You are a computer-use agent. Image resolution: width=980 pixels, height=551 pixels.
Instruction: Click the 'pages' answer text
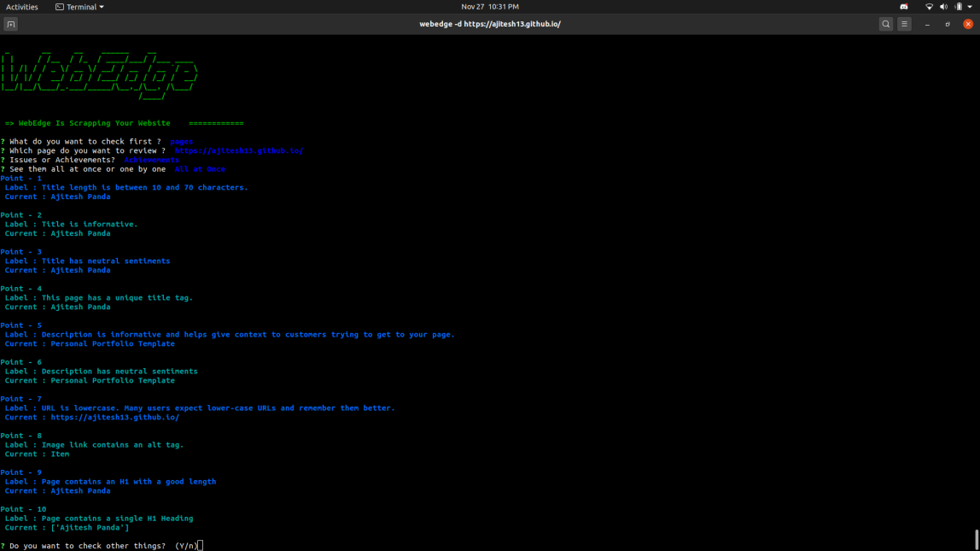pos(181,141)
